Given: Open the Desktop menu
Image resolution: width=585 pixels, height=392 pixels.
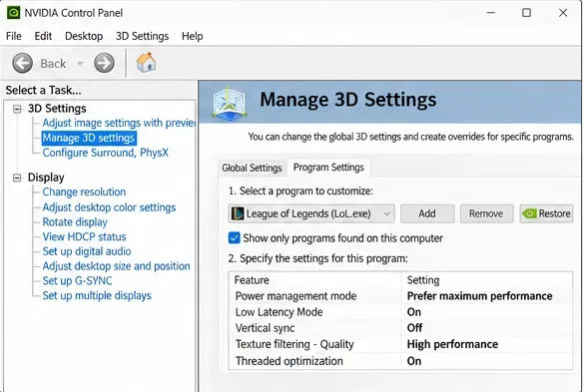Looking at the screenshot, I should 84,36.
